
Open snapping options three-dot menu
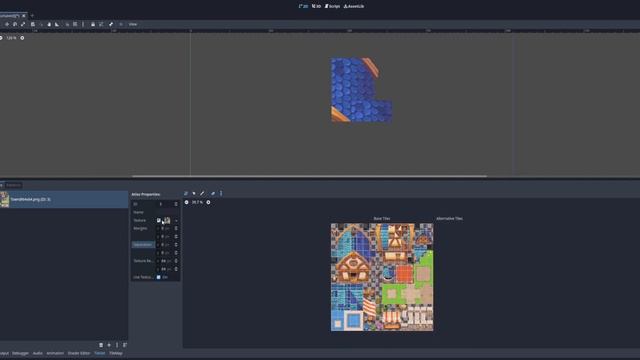83,24
